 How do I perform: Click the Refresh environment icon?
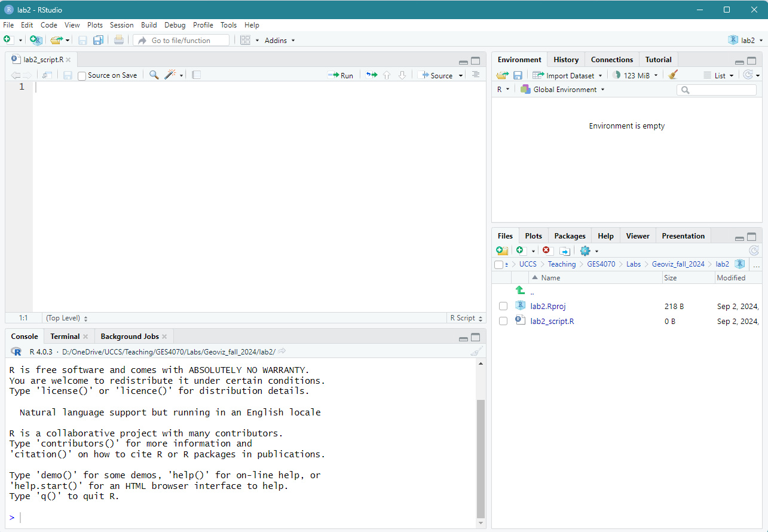748,75
